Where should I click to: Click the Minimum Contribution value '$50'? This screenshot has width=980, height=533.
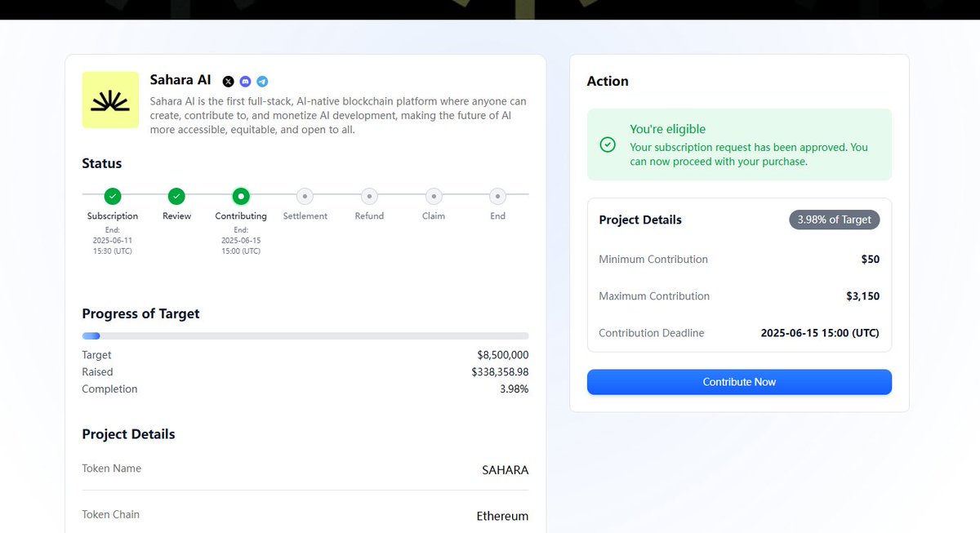click(870, 260)
